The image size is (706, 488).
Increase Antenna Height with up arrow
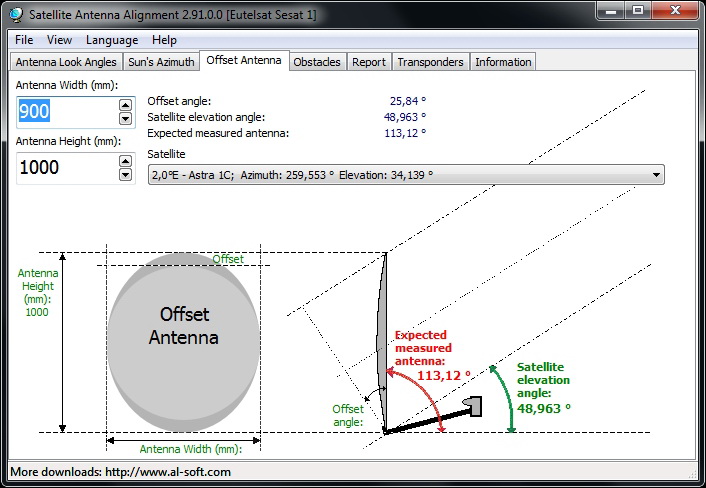click(x=125, y=160)
